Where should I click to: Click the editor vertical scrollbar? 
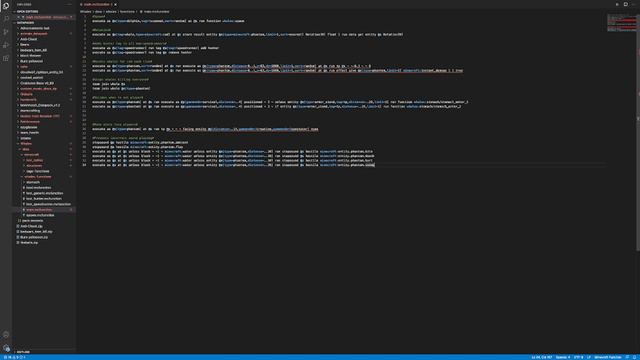638,133
